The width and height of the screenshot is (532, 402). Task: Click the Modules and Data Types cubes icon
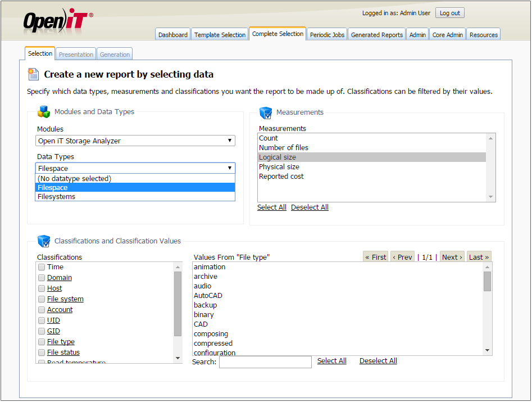click(x=44, y=112)
